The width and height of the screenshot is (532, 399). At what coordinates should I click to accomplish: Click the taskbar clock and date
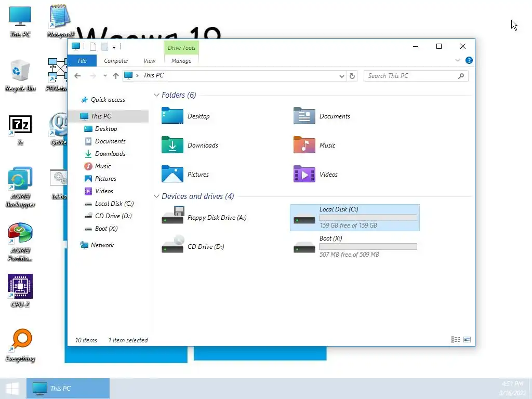tap(512, 389)
